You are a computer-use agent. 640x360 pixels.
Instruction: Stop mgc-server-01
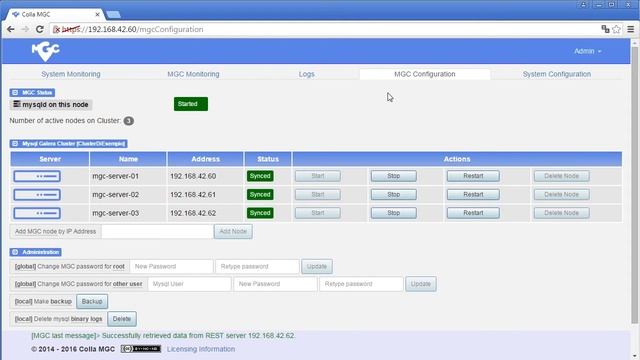[x=393, y=176]
